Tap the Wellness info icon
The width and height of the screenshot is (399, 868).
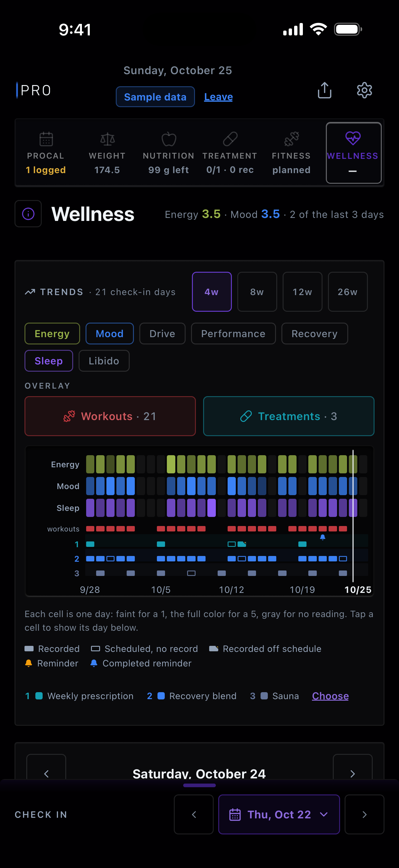(x=28, y=214)
